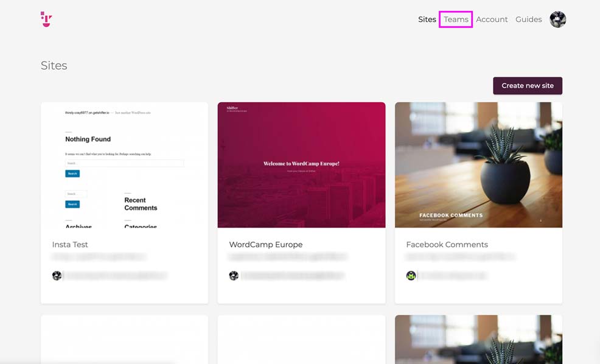600x364 pixels.
Task: Click the owner avatar on WordCamp Europe card
Action: pyautogui.click(x=234, y=275)
